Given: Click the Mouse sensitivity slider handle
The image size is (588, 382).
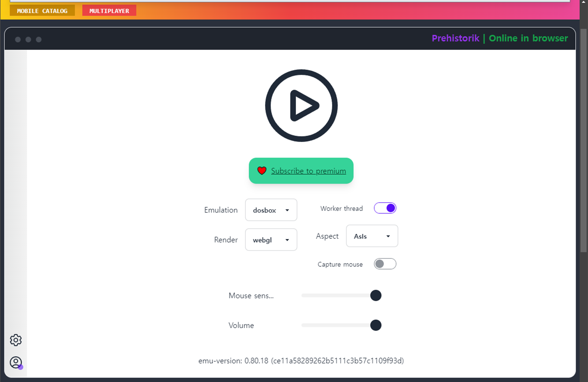Looking at the screenshot, I should [376, 295].
